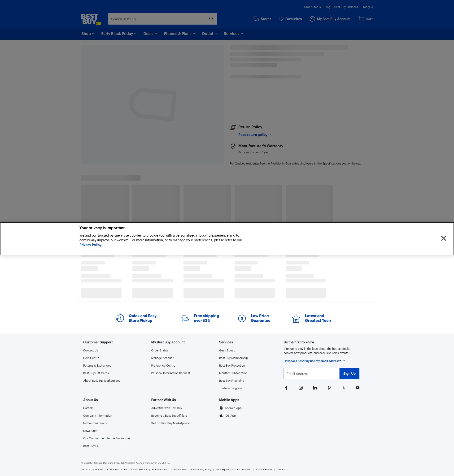Open the Privacy Policy link in banner
This screenshot has width=454, height=476.
tap(90, 245)
